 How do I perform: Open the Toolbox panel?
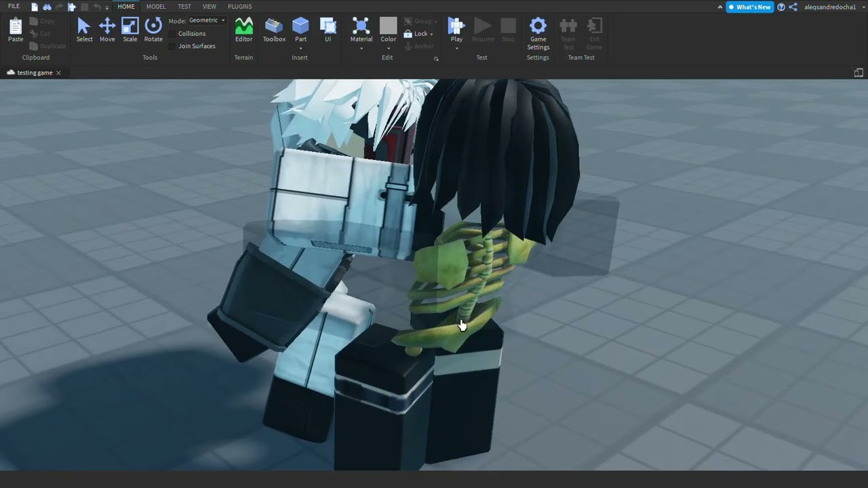274,30
